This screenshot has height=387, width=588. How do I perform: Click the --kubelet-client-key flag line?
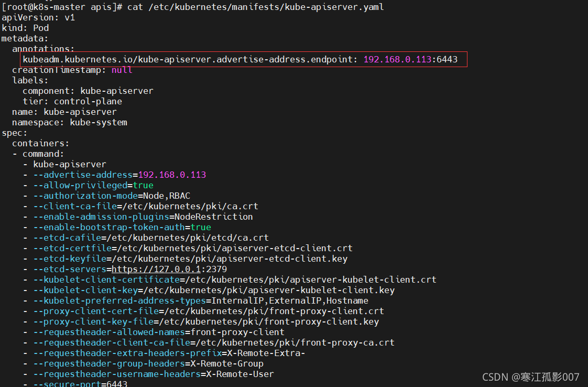point(209,291)
